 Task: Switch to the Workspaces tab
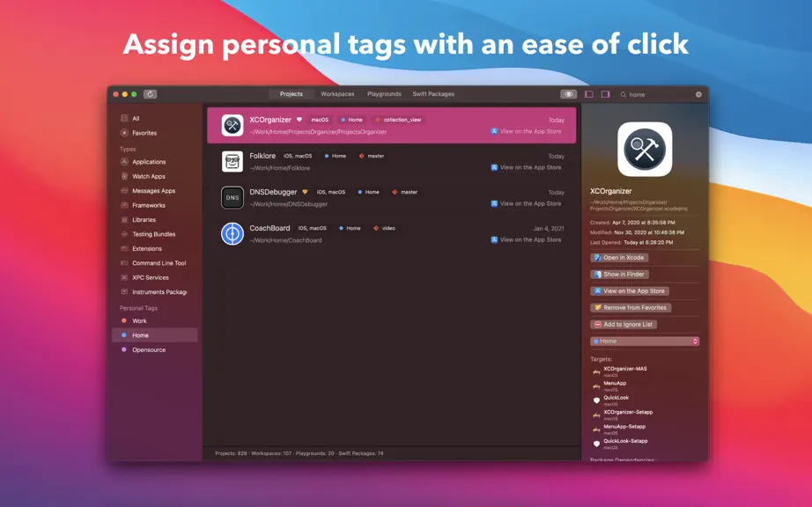337,94
